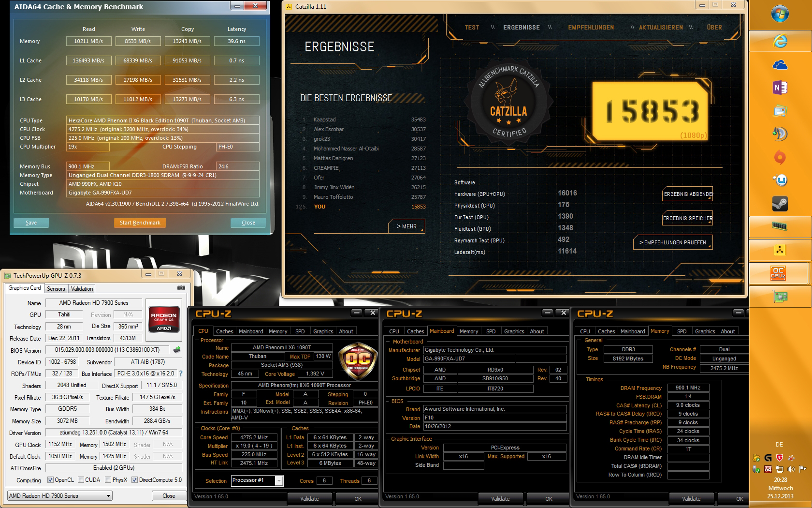Switch to the Sensors tab in GPU-Z
Image resolution: width=812 pixels, height=508 pixels.
click(x=56, y=289)
